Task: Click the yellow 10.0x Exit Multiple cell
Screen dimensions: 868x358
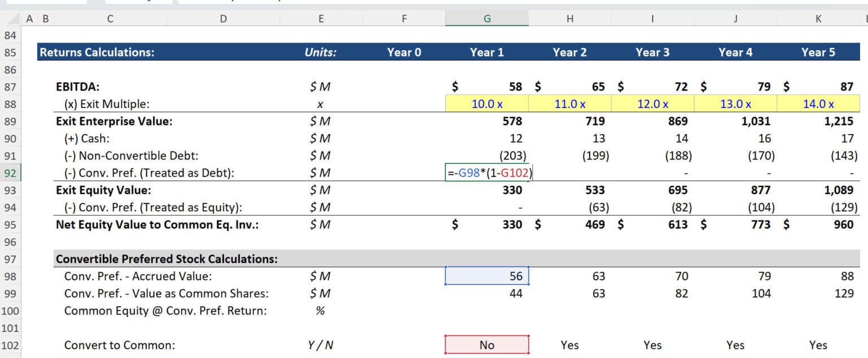Action: [487, 104]
